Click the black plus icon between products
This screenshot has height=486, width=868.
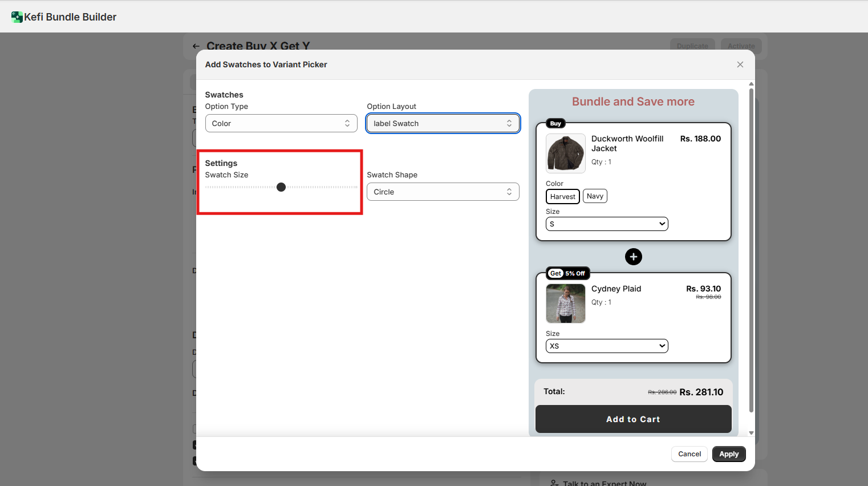point(633,257)
